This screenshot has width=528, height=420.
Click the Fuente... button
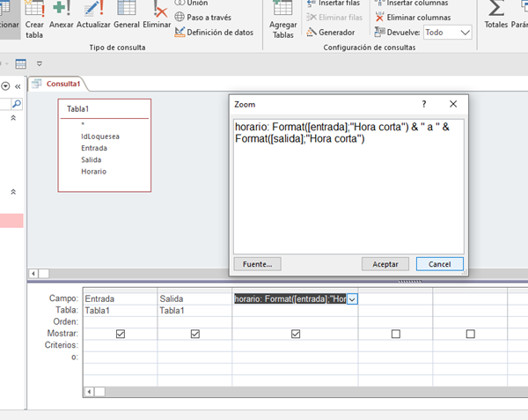(258, 264)
